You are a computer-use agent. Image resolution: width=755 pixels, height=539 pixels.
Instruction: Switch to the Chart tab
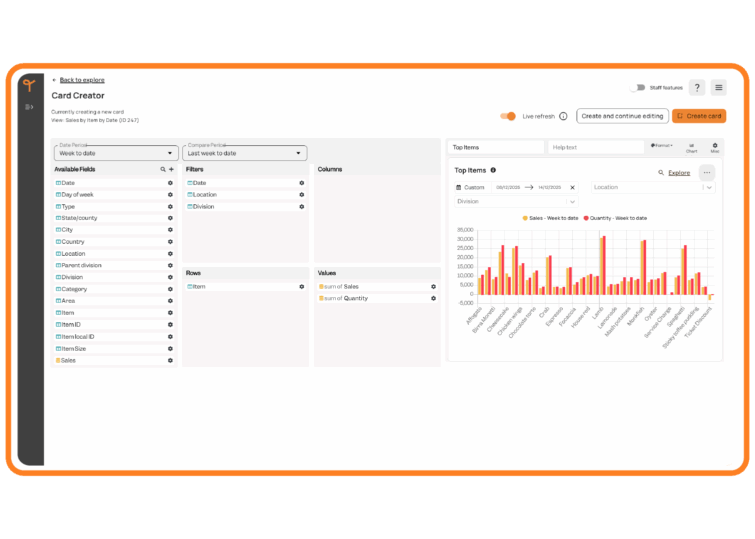point(691,147)
